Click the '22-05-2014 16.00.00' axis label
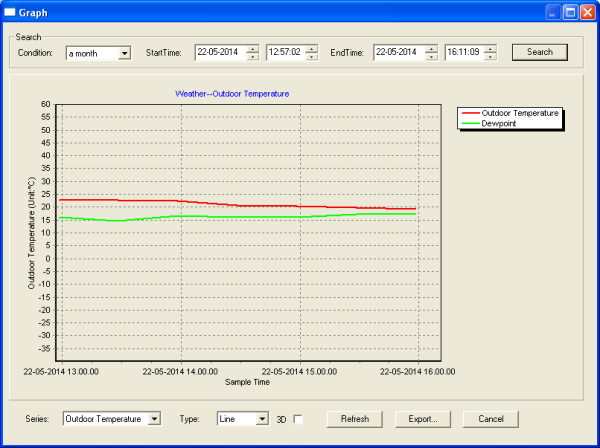This screenshot has height=448, width=600. click(x=417, y=371)
